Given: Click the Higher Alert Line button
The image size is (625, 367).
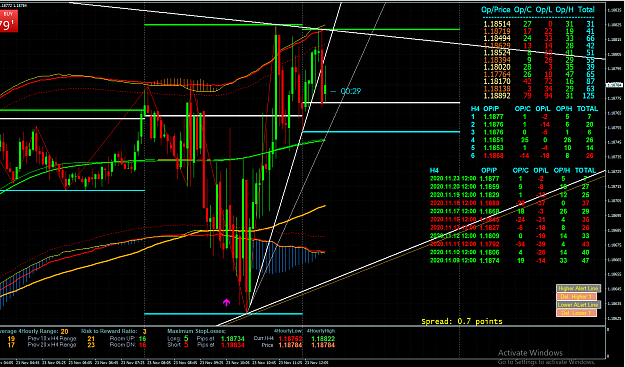Looking at the screenshot, I should (578, 288).
